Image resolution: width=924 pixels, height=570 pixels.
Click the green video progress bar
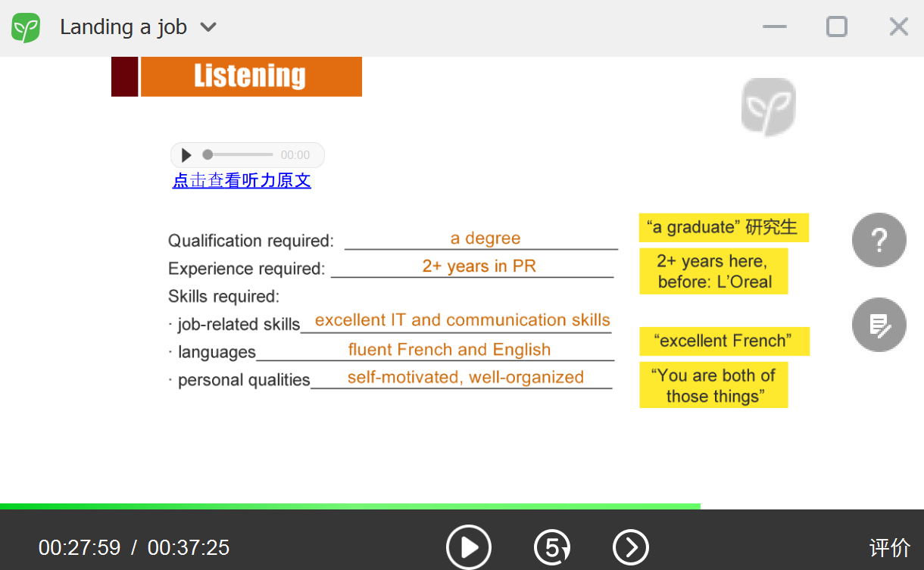(350, 506)
